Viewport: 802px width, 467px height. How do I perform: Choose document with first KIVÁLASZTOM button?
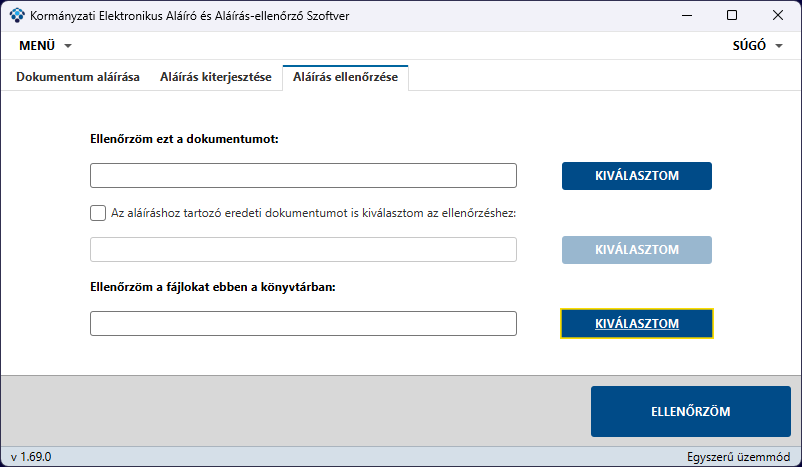[637, 176]
